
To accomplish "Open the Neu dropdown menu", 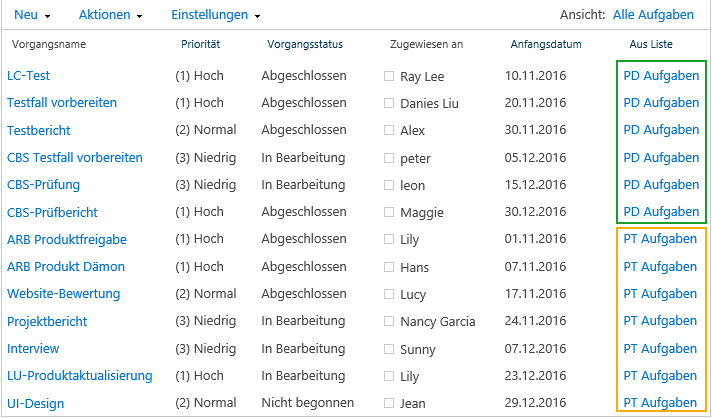I will (32, 15).
